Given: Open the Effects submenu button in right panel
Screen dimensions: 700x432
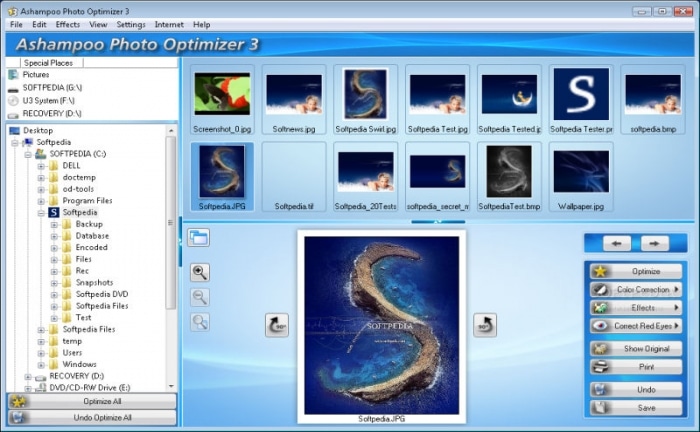Looking at the screenshot, I should 636,307.
